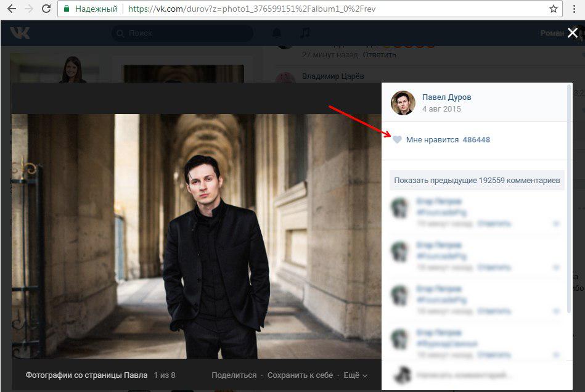Close the photo viewer with the X
The width and height of the screenshot is (585, 392).
573,33
